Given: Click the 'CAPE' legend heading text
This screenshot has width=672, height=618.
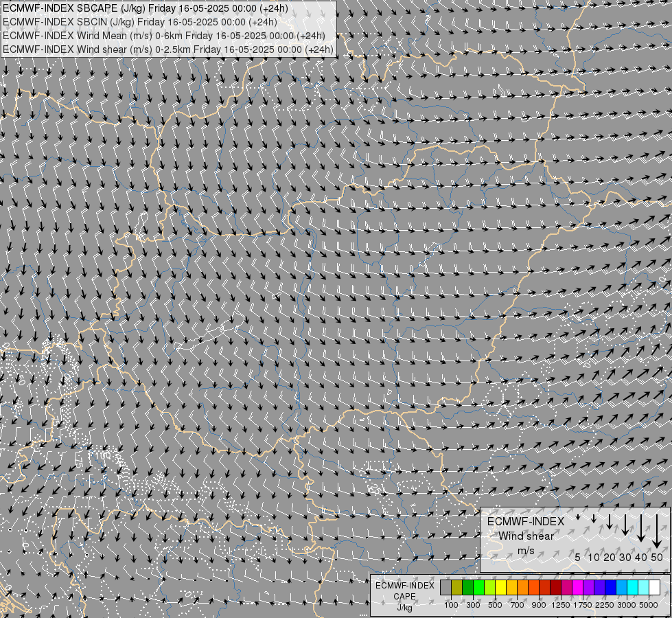Looking at the screenshot, I should 404,597.
